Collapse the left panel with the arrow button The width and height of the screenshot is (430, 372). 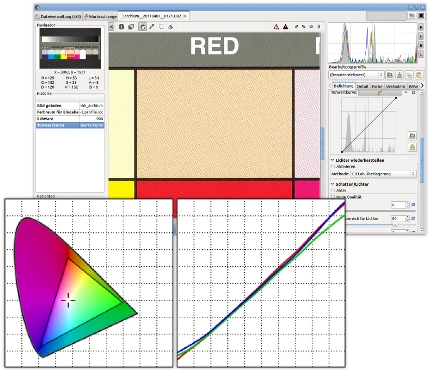click(112, 27)
